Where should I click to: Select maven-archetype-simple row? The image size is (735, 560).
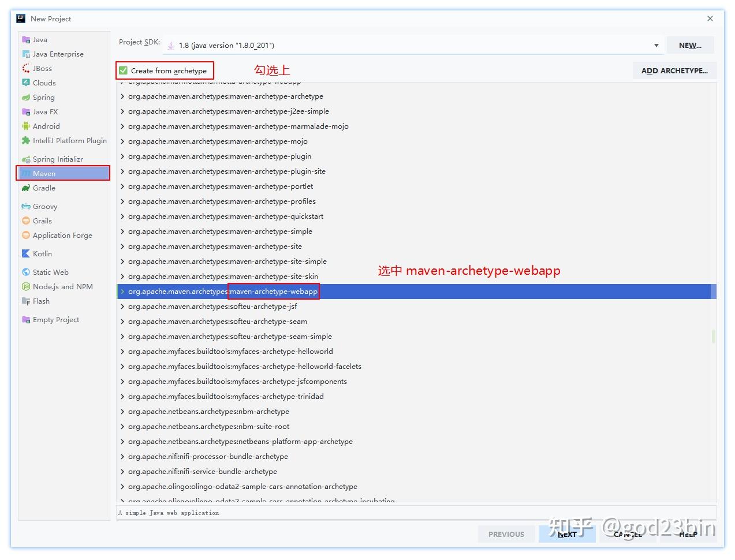click(416, 232)
